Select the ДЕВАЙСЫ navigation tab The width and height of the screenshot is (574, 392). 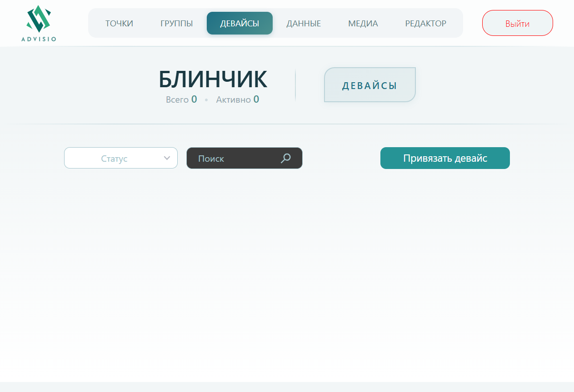tap(240, 23)
